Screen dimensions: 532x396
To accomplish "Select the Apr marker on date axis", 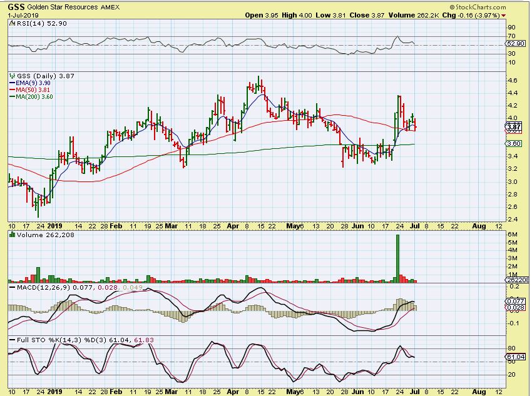I will [x=233, y=225].
